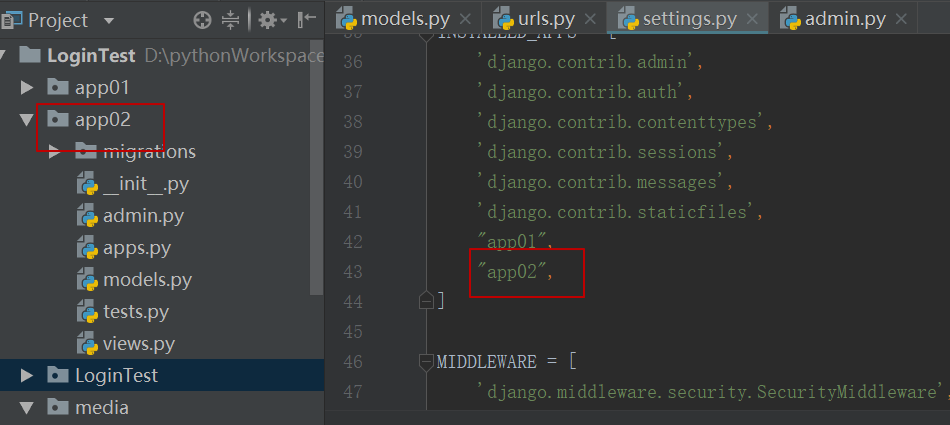Click the locate current file (scroll from source) icon
The height and width of the screenshot is (425, 950).
click(202, 20)
